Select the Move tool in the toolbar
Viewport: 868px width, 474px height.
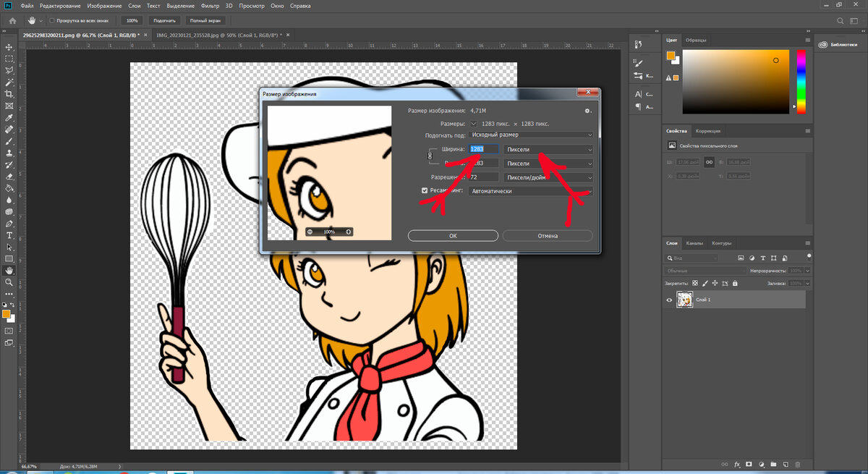pyautogui.click(x=9, y=47)
